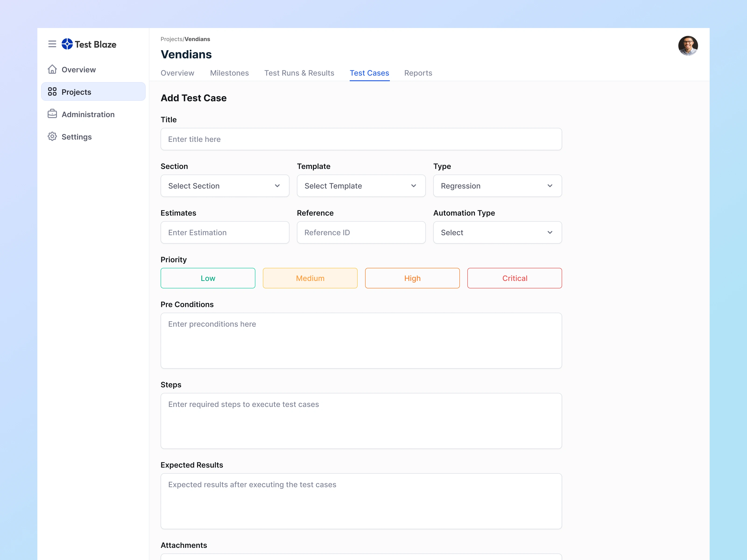Viewport: 747px width, 560px height.
Task: Toggle the hamburger menu icon
Action: pyautogui.click(x=52, y=44)
